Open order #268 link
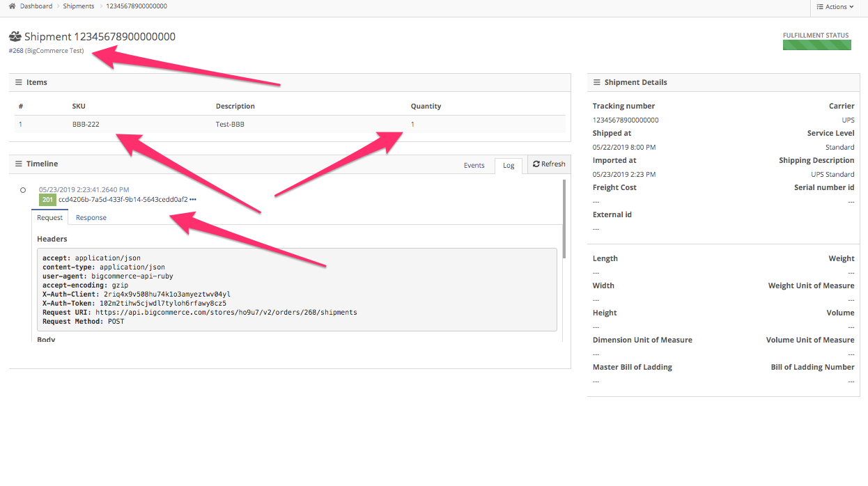The image size is (868, 486). click(x=16, y=51)
